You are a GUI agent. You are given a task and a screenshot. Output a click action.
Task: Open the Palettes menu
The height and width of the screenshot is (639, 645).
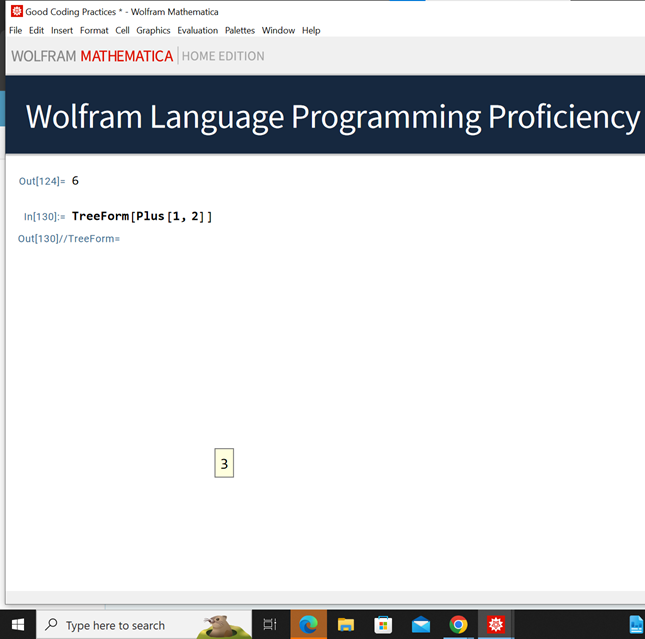coord(240,30)
